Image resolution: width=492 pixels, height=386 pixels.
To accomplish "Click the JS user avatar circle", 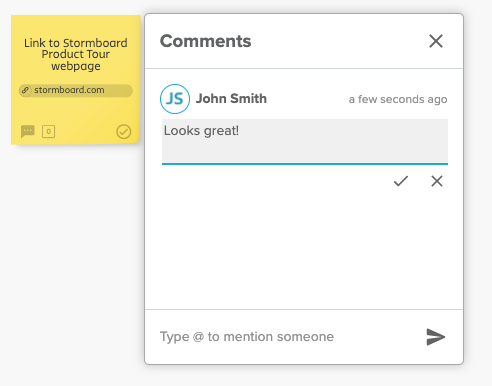I will (175, 99).
